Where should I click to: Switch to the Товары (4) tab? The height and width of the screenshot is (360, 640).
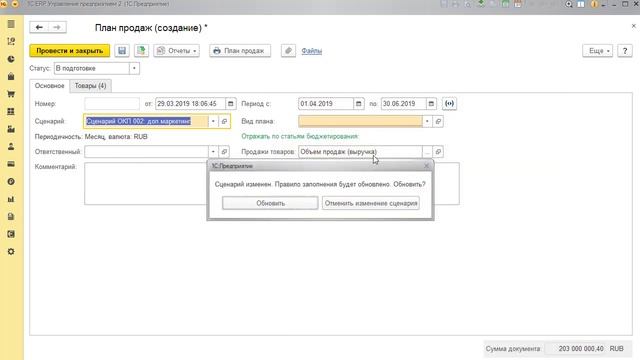tap(90, 86)
